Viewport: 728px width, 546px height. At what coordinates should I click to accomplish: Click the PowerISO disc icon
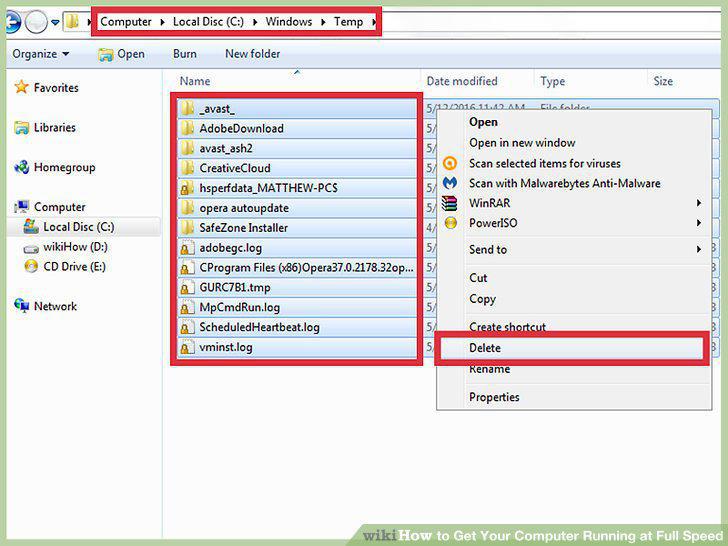tap(450, 223)
